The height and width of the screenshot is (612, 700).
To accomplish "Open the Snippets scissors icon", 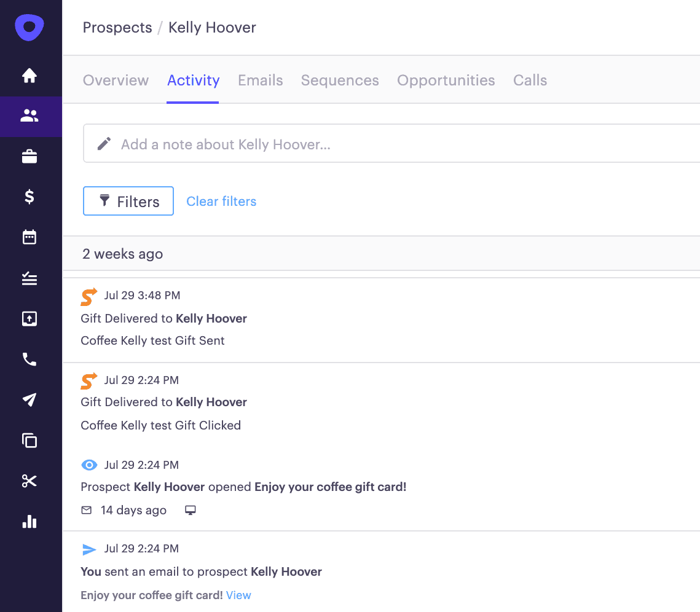I will 29,481.
